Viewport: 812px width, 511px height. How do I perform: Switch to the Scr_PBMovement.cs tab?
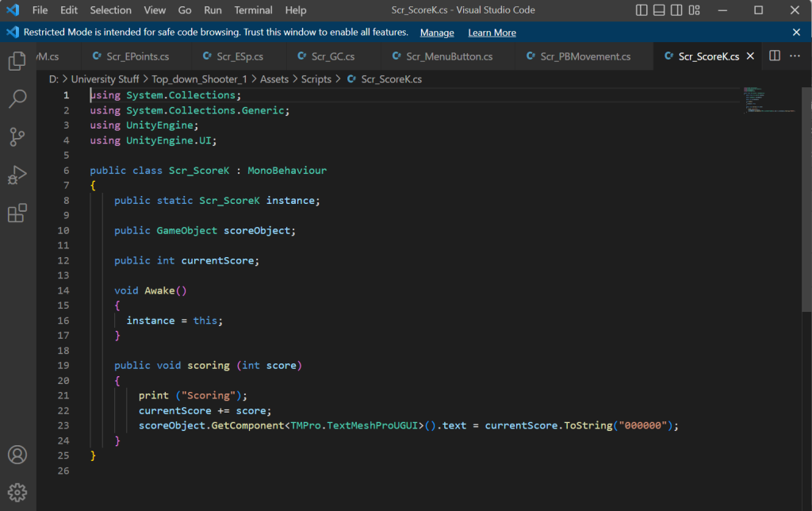coord(585,56)
